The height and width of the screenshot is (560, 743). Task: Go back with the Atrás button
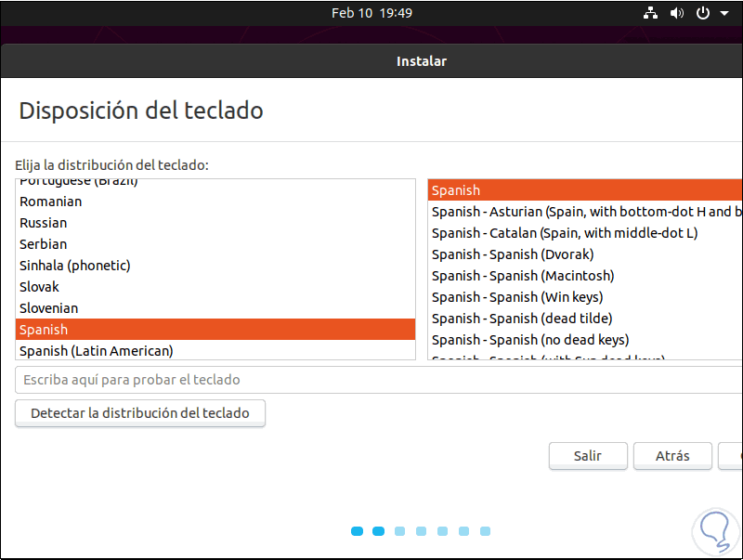coord(672,456)
